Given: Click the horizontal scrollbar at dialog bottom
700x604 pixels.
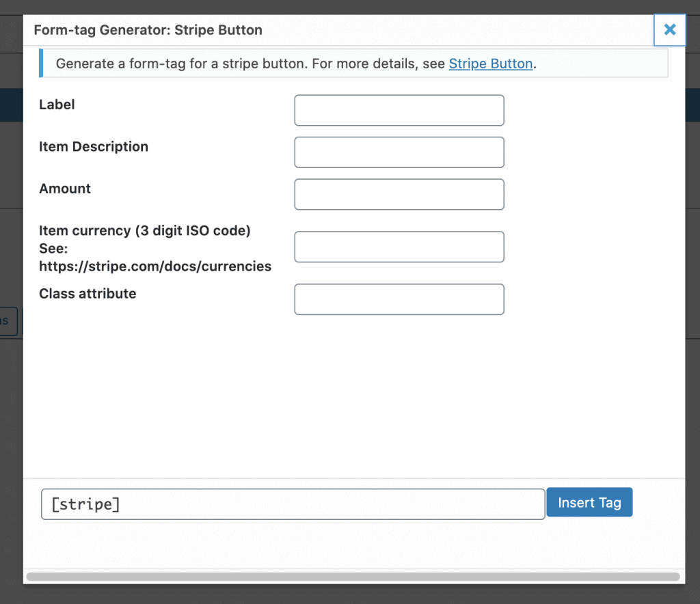Looking at the screenshot, I should [353, 577].
